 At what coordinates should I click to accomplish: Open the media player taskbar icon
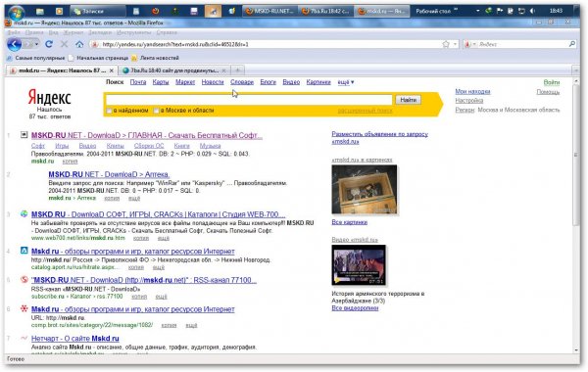pyautogui.click(x=59, y=11)
